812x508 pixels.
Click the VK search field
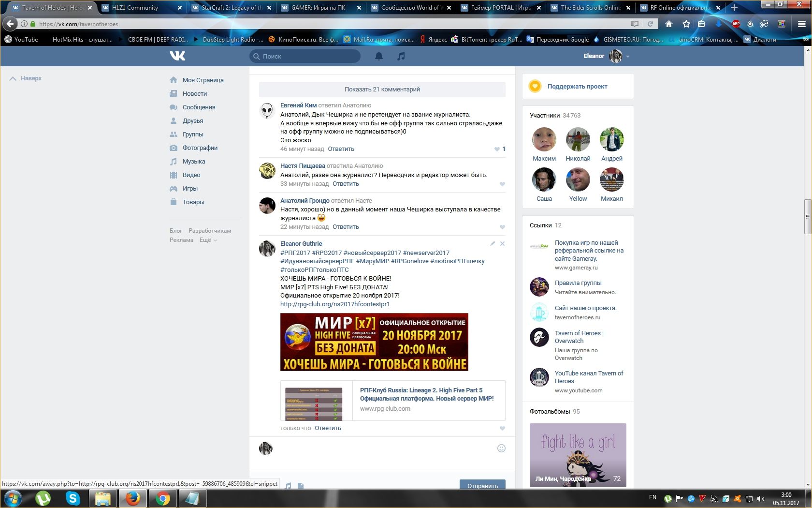point(305,56)
